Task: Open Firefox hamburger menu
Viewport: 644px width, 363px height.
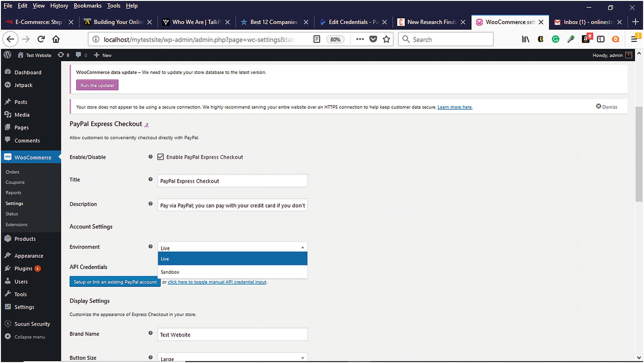Action: point(634,39)
